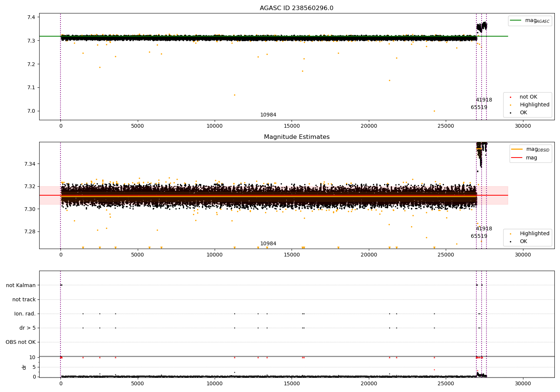Click the rotated 'dr' y-axis label
This screenshot has width=560, height=392.
(x=24, y=367)
